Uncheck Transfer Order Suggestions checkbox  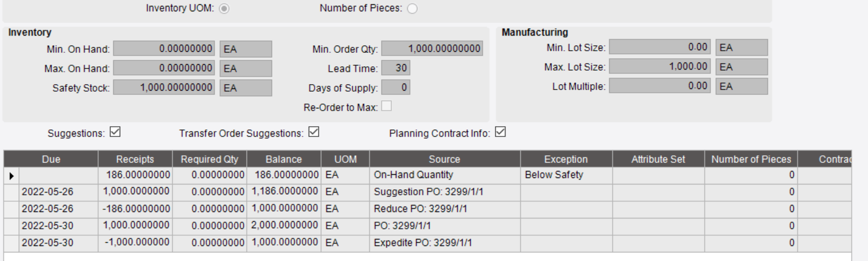pyautogui.click(x=314, y=132)
